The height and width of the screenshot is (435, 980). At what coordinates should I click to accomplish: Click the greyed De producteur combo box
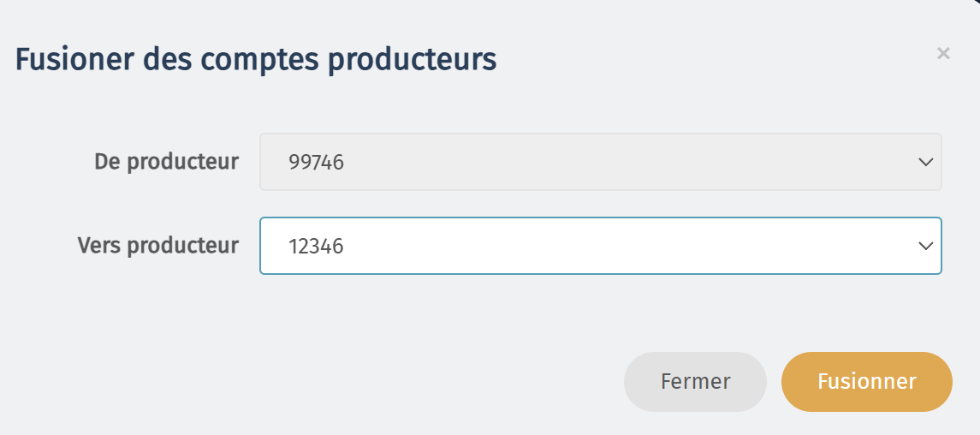click(x=601, y=162)
